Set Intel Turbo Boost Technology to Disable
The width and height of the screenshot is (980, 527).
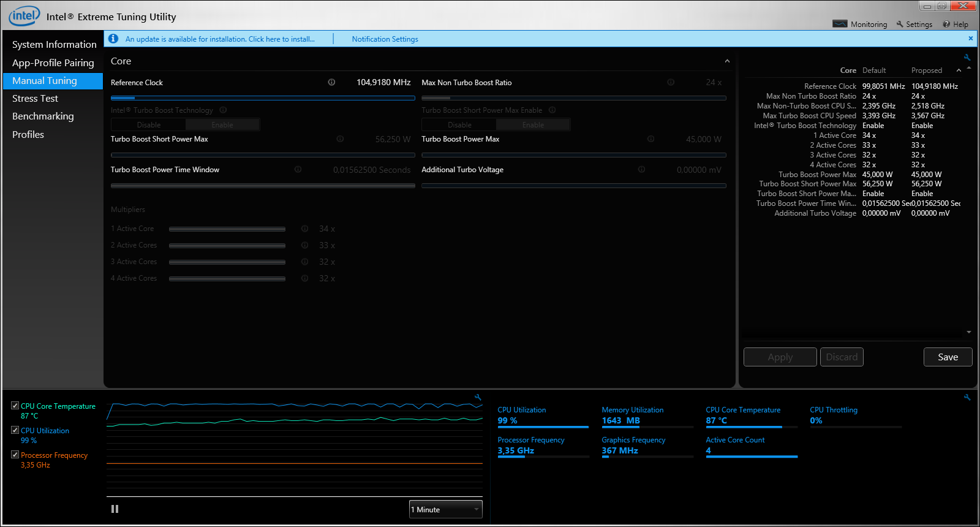[x=148, y=125]
